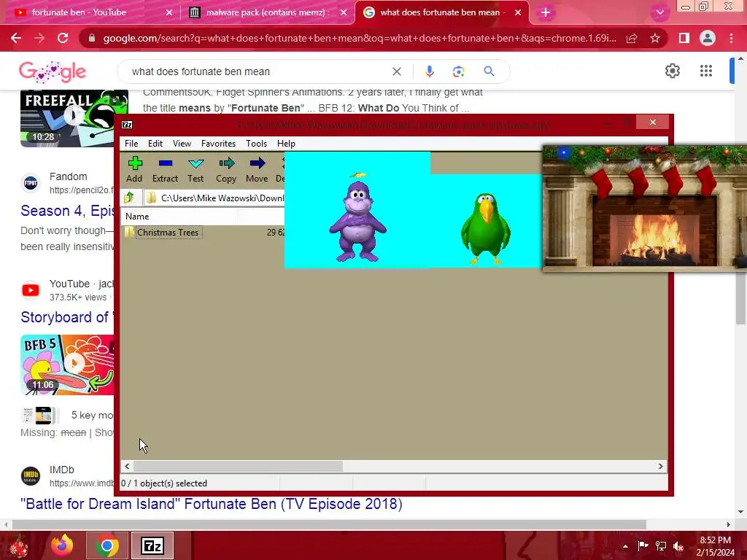
Task: Play the FREEFALL video thumbnail
Action: coord(74,118)
